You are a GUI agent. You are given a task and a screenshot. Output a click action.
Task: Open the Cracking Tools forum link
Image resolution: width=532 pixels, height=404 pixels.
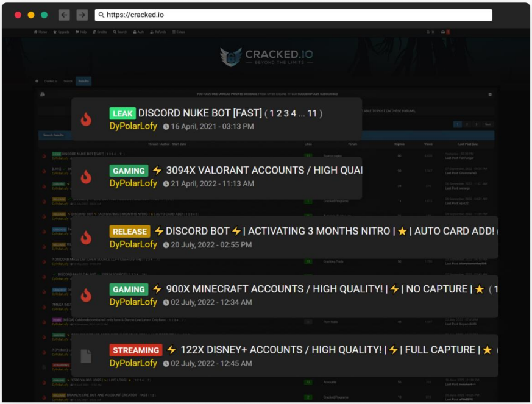(333, 261)
